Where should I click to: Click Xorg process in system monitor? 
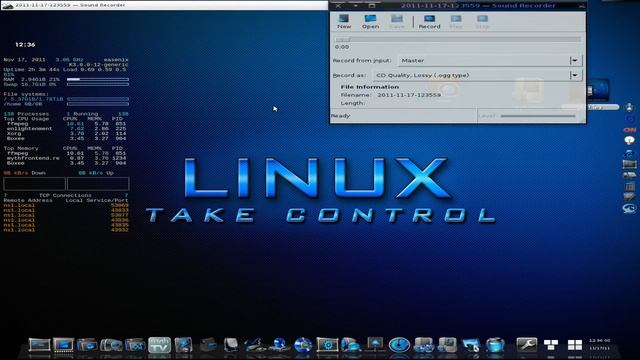click(x=14, y=133)
